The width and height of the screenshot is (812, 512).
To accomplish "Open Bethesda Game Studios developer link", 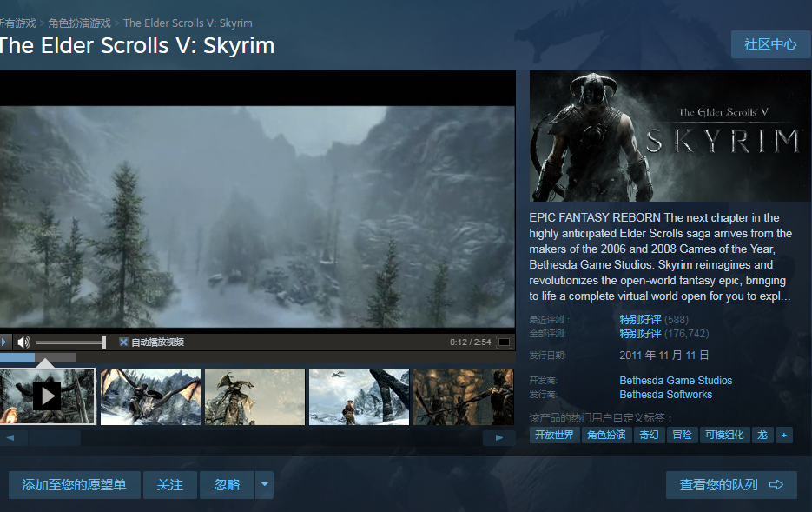I will tap(676, 381).
